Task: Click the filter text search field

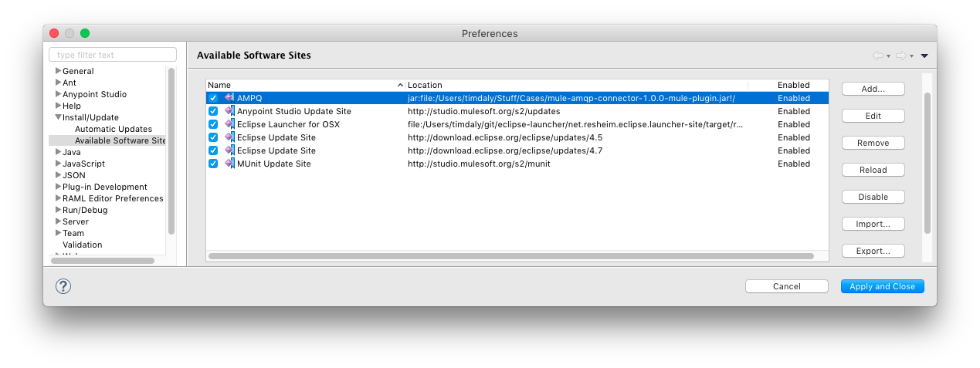Action: pyautogui.click(x=112, y=55)
